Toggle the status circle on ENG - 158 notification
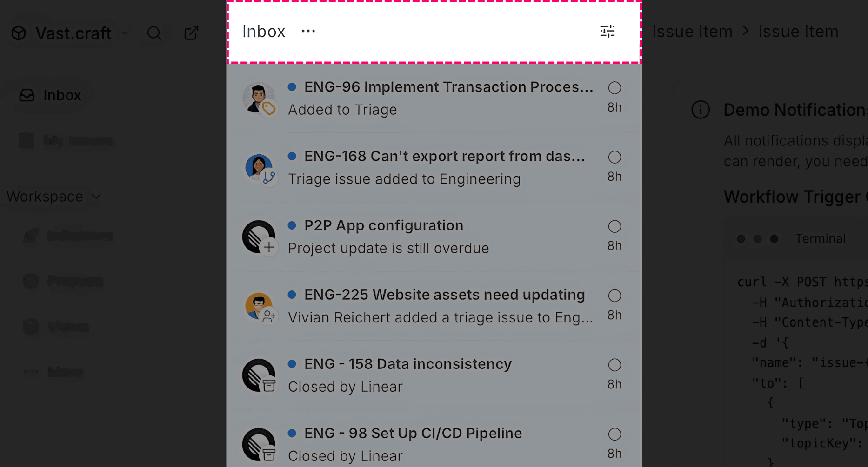Screen dimensions: 868x467 [x=614, y=364]
